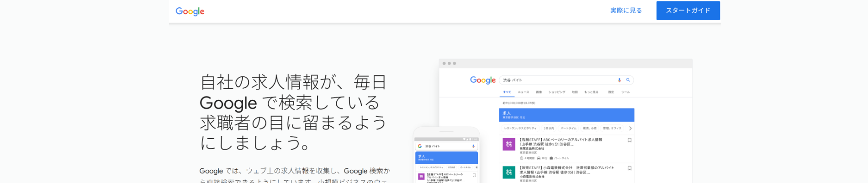Open the もっと見る tab in the mockup
Image resolution: width=868 pixels, height=183 pixels.
(591, 92)
